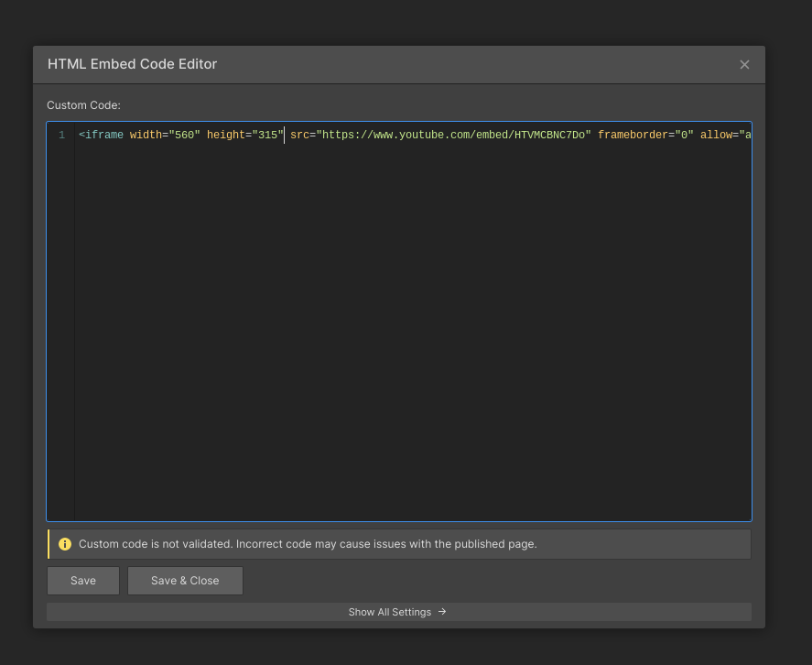This screenshot has width=812, height=665.
Task: Click the yellow info warning icon
Action: (x=65, y=544)
